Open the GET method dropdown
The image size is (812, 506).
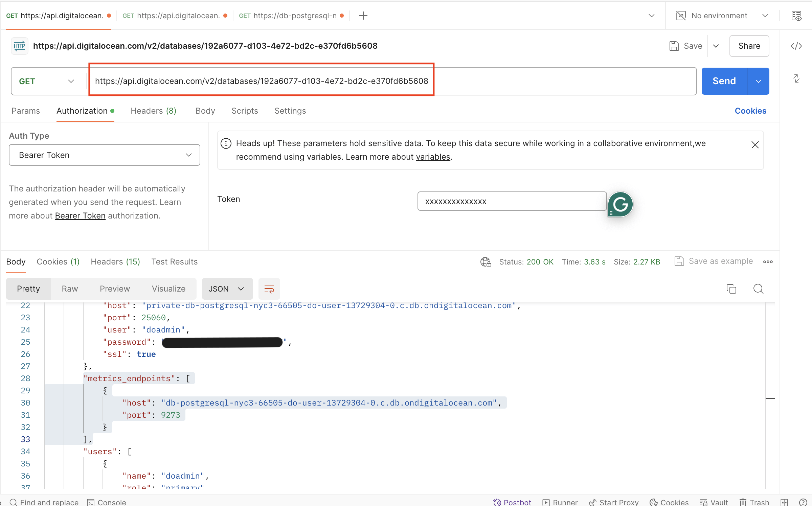(47, 81)
